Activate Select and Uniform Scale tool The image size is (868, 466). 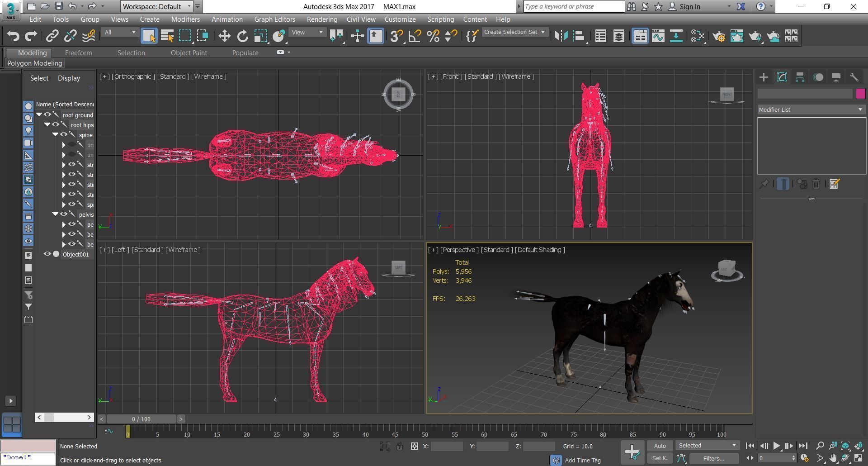[260, 36]
